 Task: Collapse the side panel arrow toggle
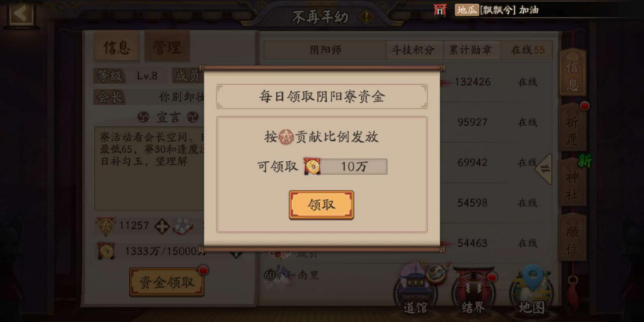point(543,169)
